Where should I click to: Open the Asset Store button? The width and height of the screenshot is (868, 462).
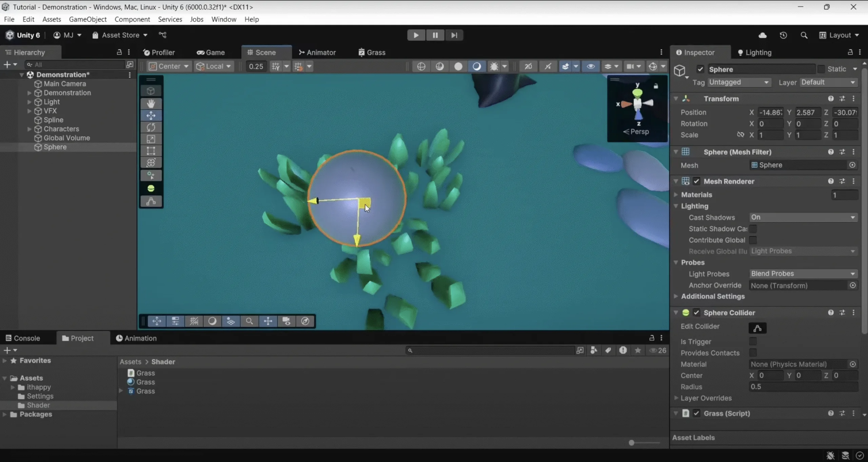[x=120, y=35]
